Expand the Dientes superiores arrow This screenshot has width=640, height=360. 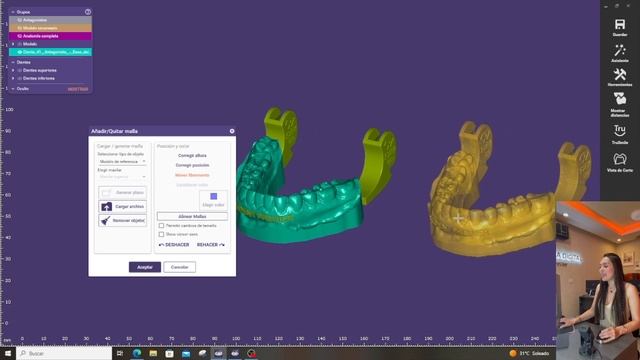click(x=13, y=70)
